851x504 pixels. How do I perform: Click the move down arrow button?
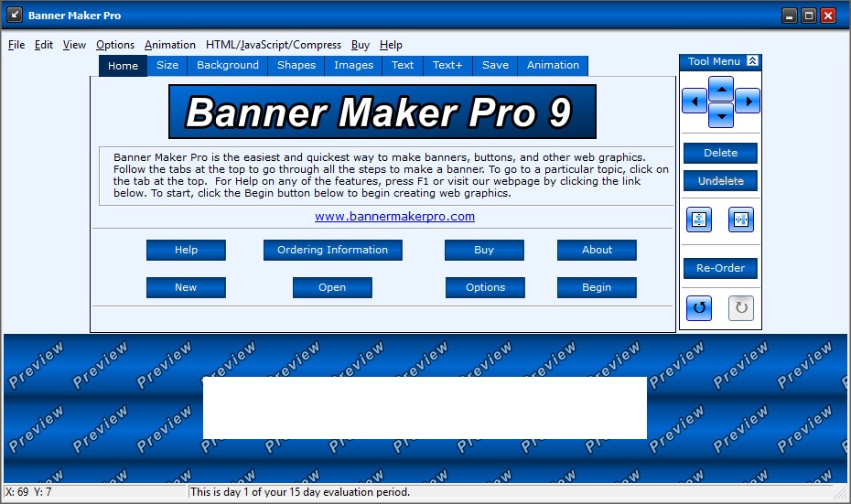coord(721,115)
